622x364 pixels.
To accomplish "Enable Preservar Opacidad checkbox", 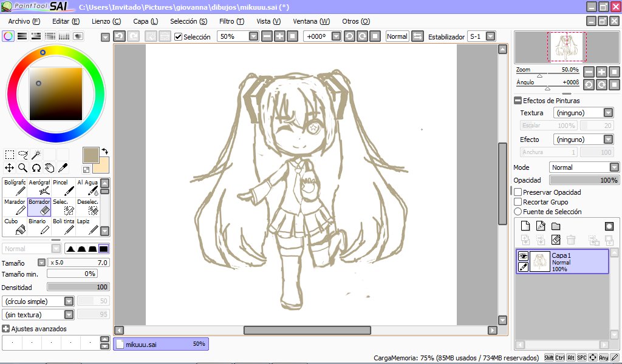I will point(518,192).
